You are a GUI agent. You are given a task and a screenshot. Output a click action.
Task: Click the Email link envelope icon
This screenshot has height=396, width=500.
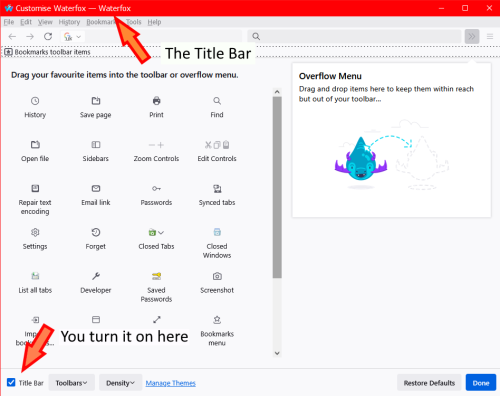(x=96, y=189)
